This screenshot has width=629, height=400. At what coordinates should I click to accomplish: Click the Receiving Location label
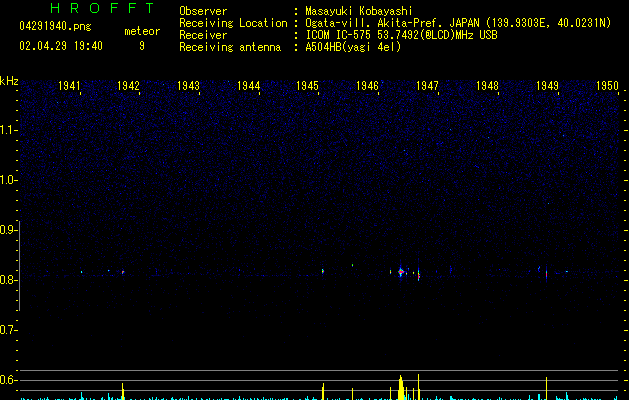233,23
